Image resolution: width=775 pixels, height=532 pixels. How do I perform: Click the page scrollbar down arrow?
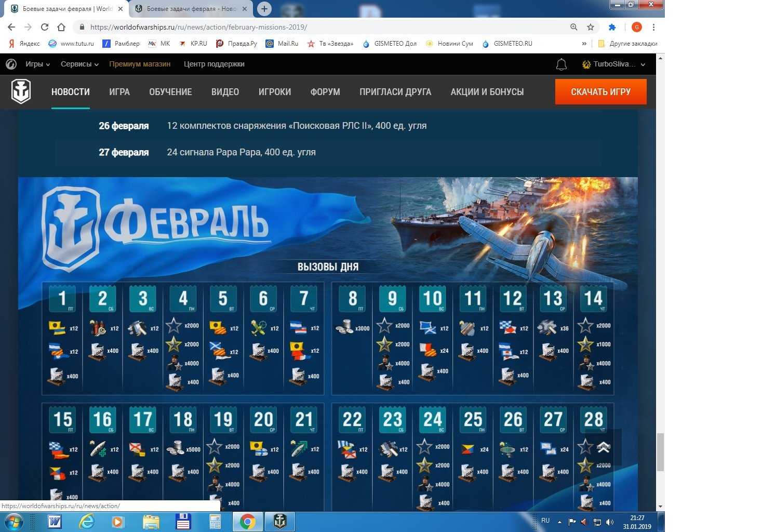[660, 507]
